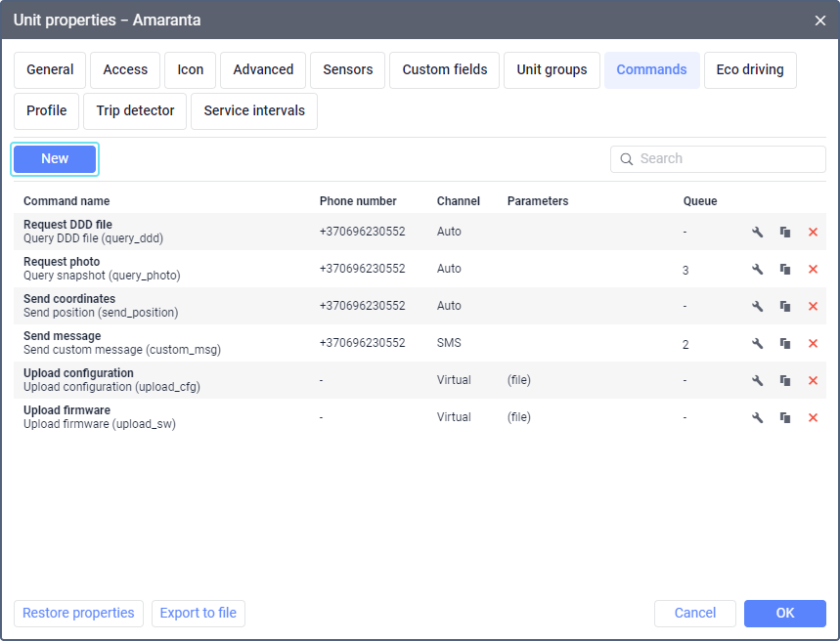Delete the Request photo command

click(813, 269)
